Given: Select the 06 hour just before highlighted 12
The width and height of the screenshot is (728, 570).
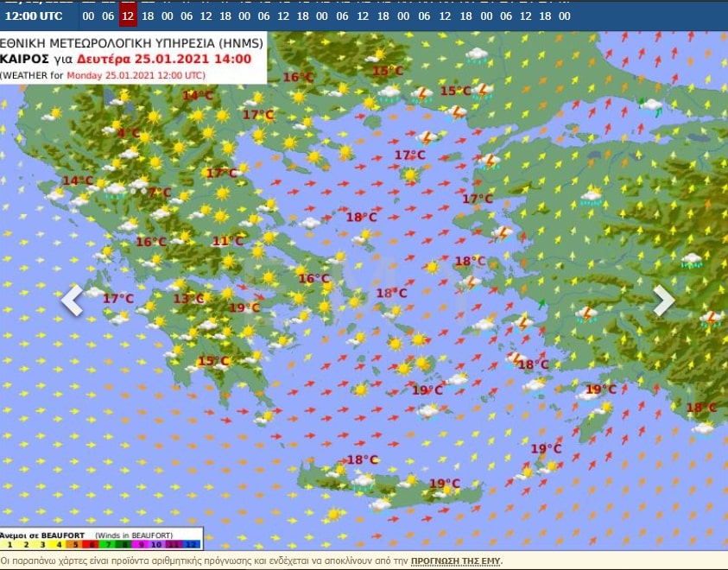Looking at the screenshot, I should point(108,16).
